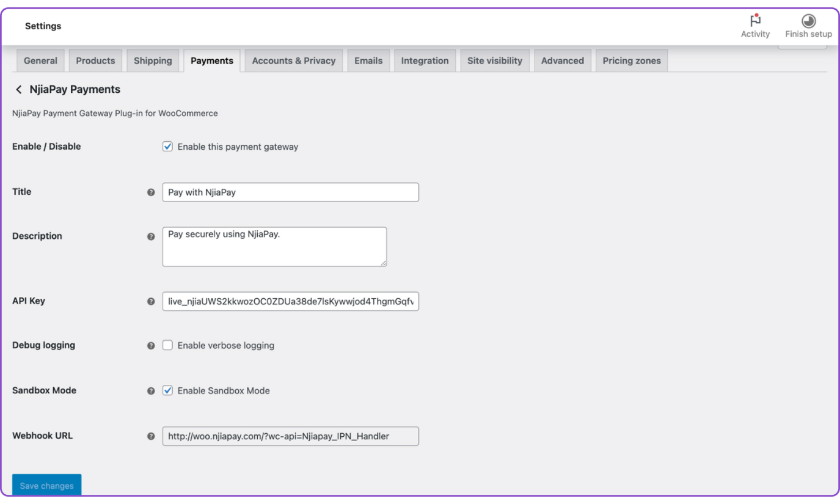Click the help icon next to Title

click(x=151, y=192)
